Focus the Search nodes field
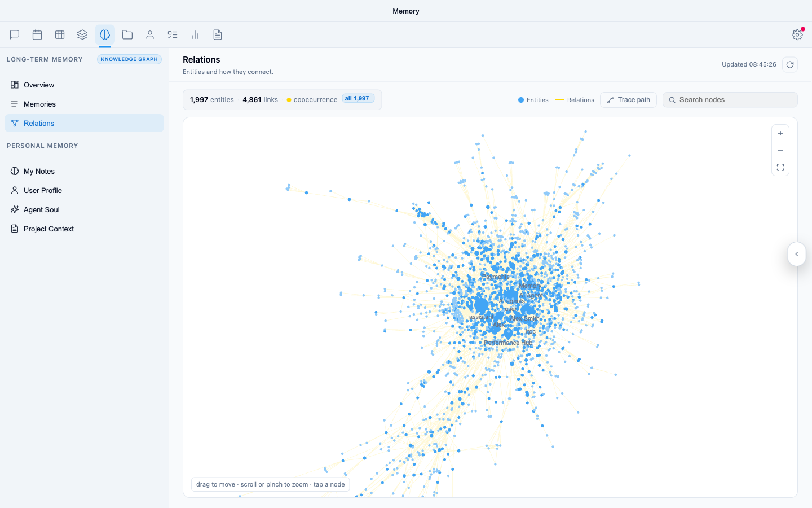Image resolution: width=812 pixels, height=508 pixels. tap(730, 100)
